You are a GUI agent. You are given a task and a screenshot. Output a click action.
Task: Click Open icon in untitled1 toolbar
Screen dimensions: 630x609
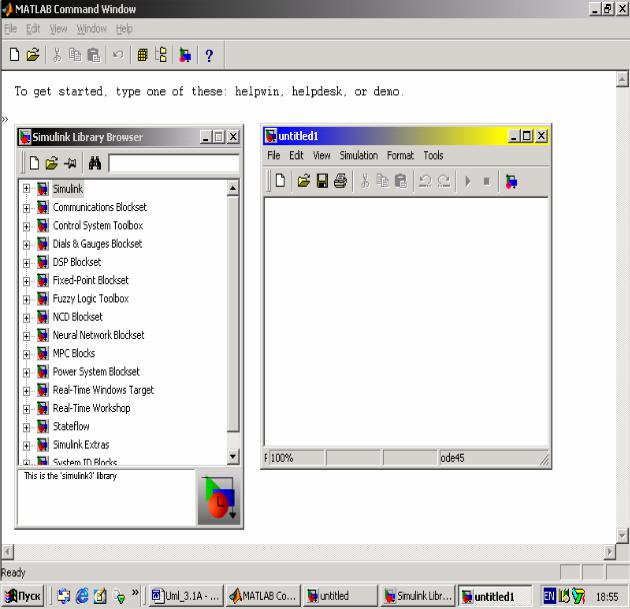304,181
